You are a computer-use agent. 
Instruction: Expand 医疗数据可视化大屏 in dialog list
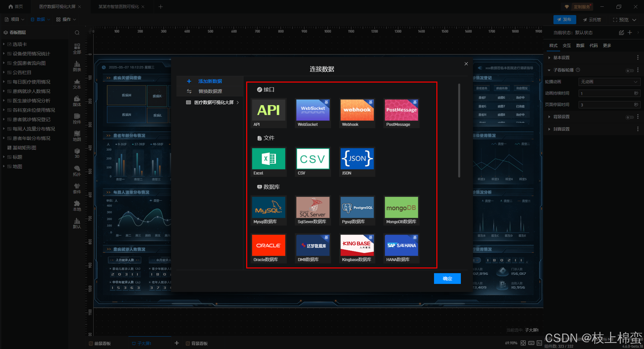point(238,102)
